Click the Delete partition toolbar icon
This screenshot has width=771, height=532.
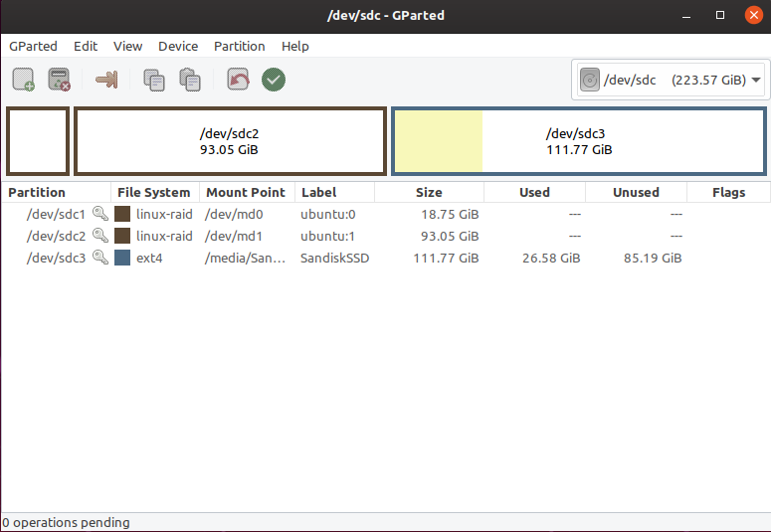(x=59, y=80)
